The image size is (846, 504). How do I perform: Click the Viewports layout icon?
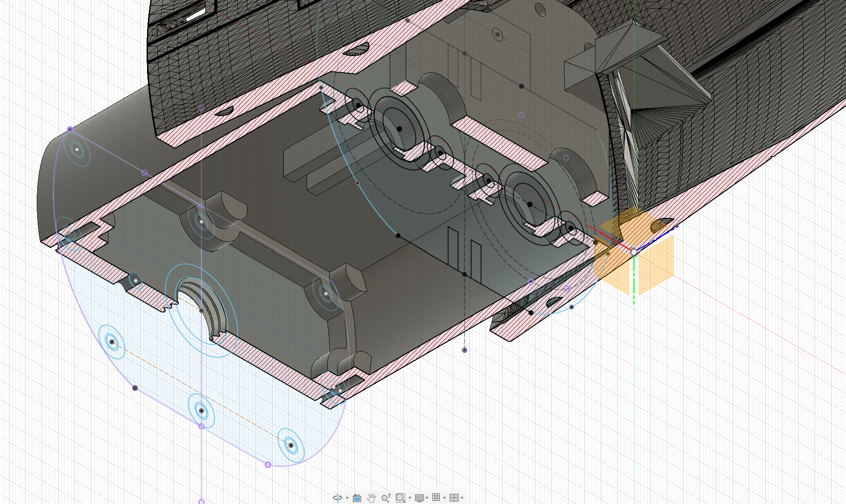454,498
